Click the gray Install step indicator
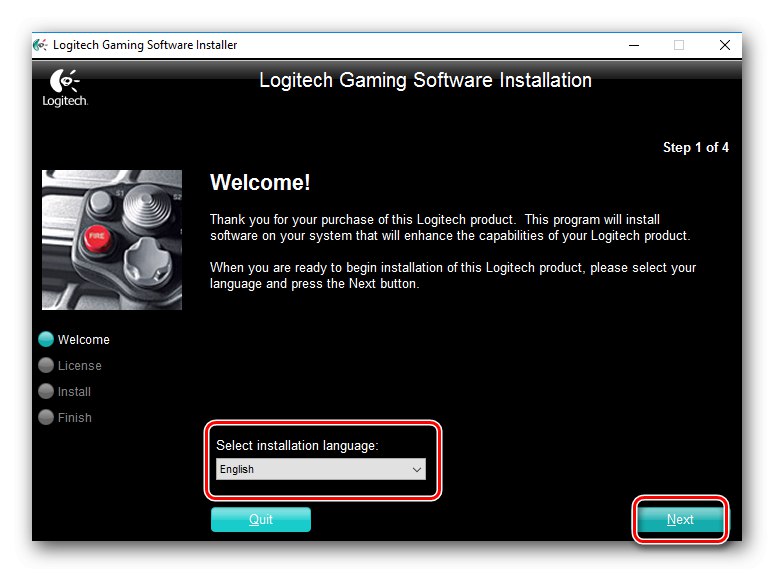This screenshot has height=573, width=774. tap(46, 391)
